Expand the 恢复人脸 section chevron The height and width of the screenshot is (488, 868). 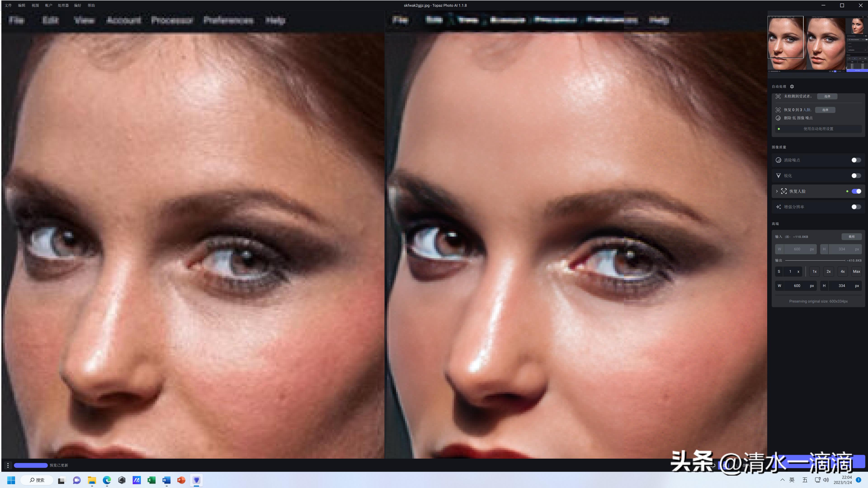777,191
